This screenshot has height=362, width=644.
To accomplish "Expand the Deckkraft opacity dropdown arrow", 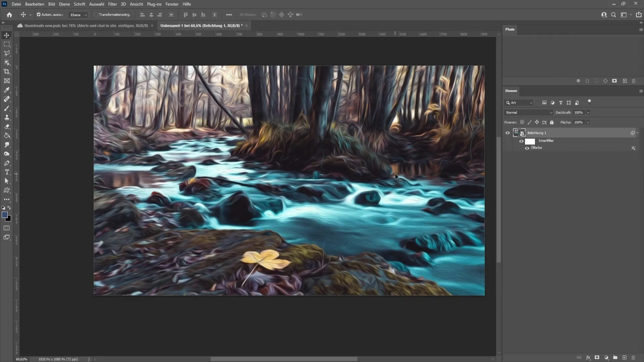I will point(588,113).
